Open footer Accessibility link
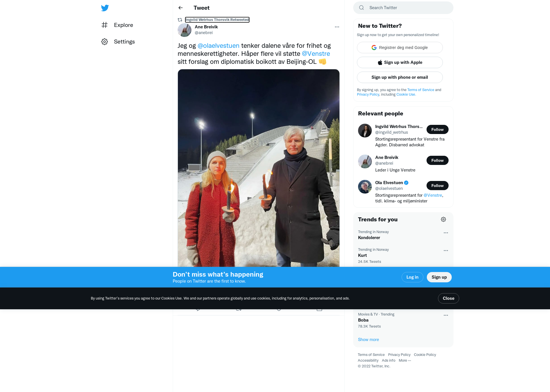Image resolution: width=550 pixels, height=392 pixels. [x=368, y=361]
